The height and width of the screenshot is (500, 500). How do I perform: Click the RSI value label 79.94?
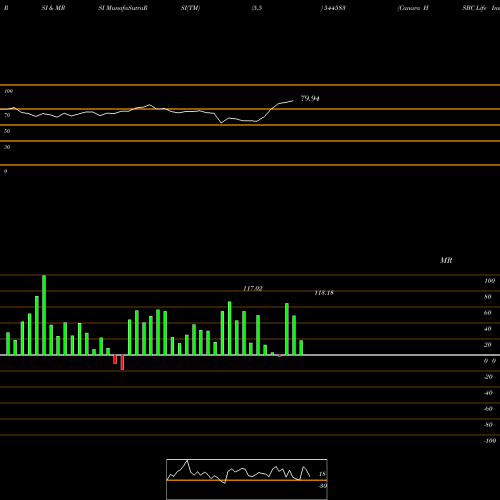(x=310, y=98)
